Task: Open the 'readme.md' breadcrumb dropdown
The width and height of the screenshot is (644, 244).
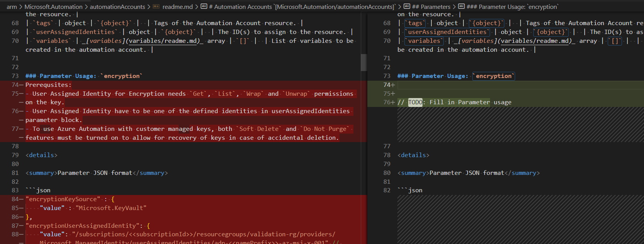Action: coord(177,7)
